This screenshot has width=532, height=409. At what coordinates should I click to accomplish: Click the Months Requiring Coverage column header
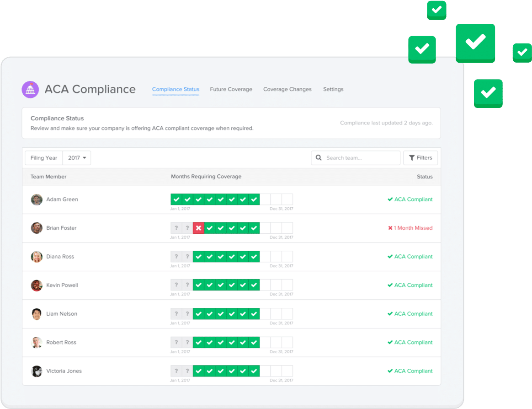pyautogui.click(x=206, y=177)
